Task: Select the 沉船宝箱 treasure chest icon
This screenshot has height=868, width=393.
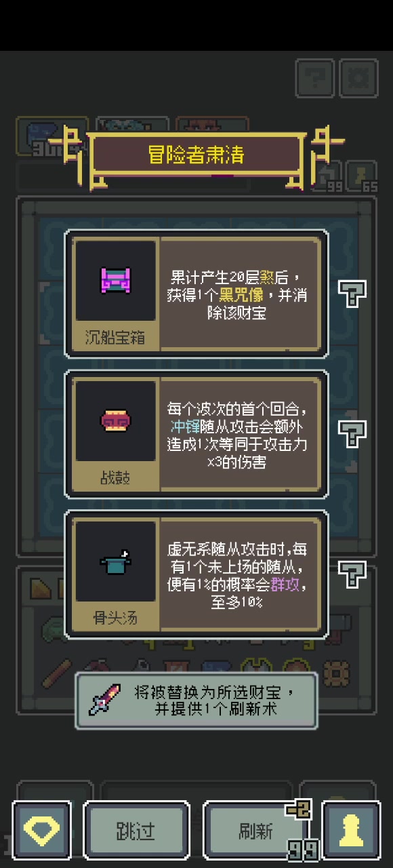Action: click(x=115, y=280)
